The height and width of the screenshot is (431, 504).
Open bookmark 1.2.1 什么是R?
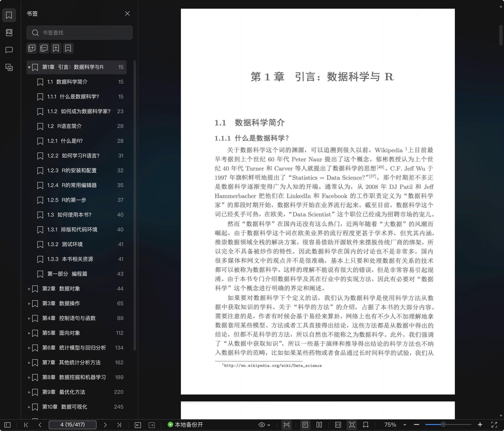tap(77, 141)
